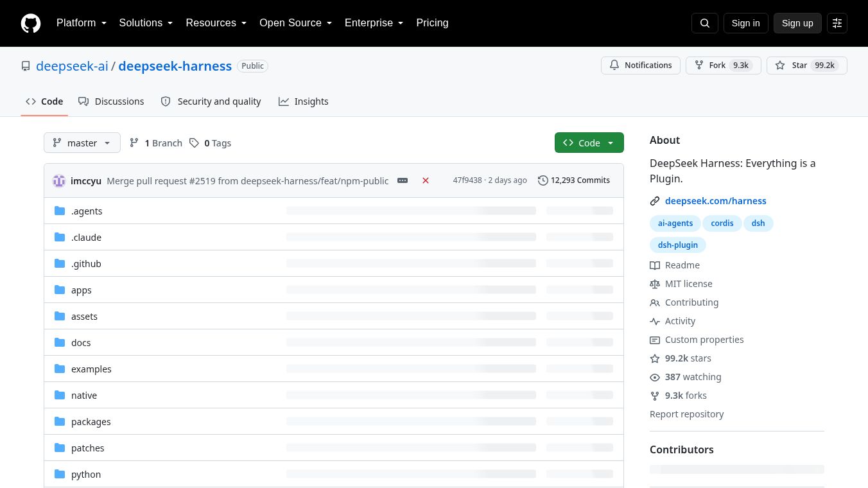Open the green Code dropdown
The width and height of the screenshot is (868, 488).
[x=589, y=143]
